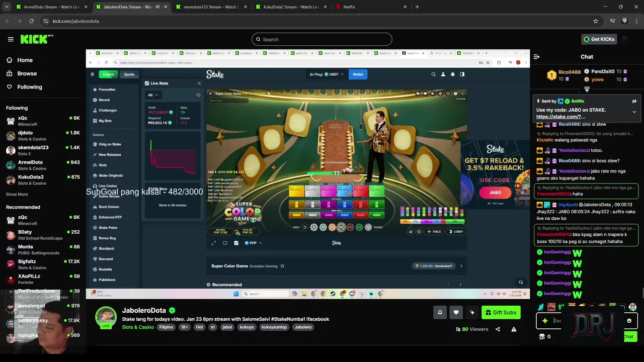Screen dimensions: 644x362
Task: Open the Slots & Casino category link
Action: click(x=138, y=327)
